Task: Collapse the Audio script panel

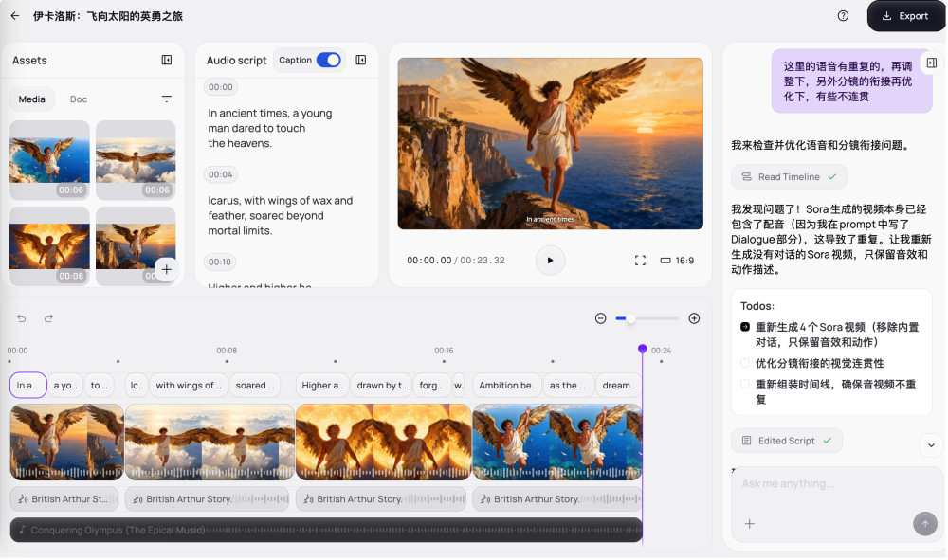Action: (x=361, y=60)
